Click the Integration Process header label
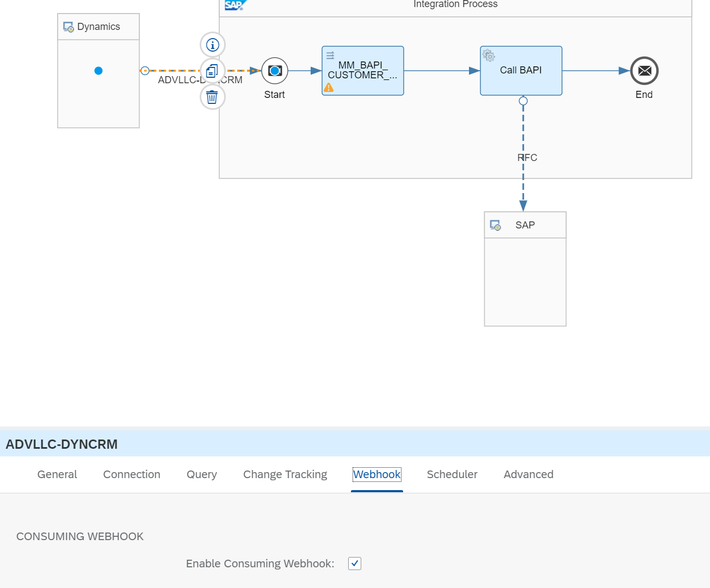 [x=455, y=4]
